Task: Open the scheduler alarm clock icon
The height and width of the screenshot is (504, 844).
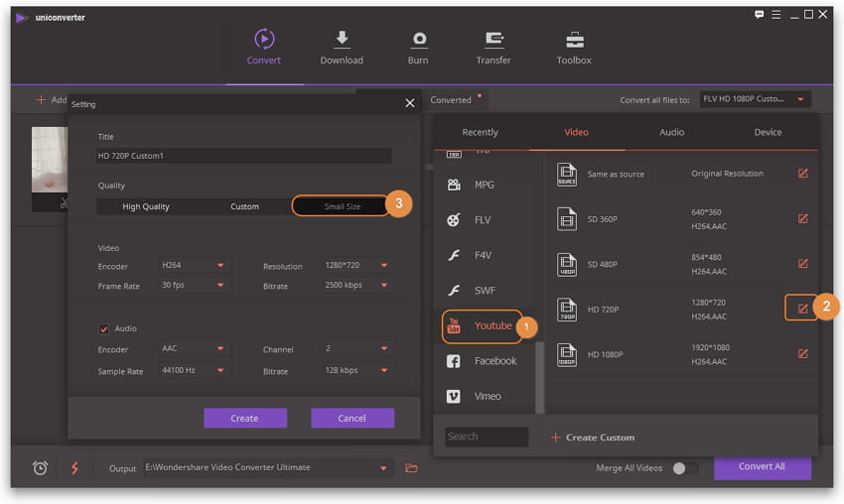Action: click(40, 468)
